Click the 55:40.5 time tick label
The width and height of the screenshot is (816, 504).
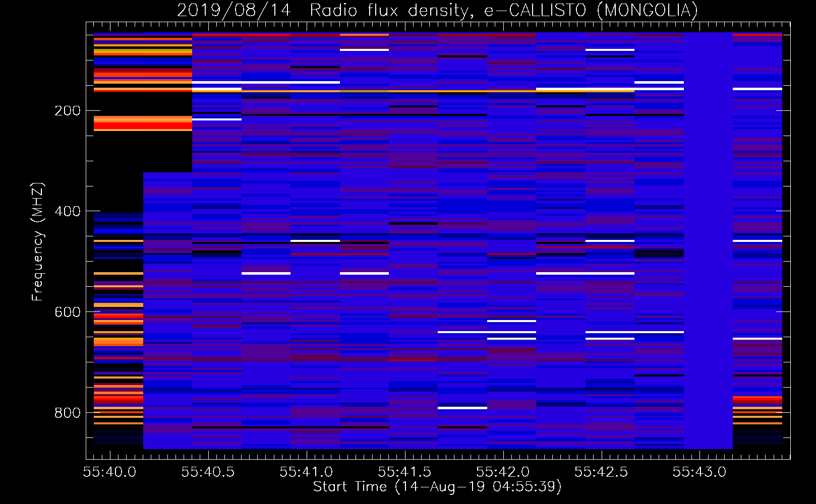coord(208,472)
